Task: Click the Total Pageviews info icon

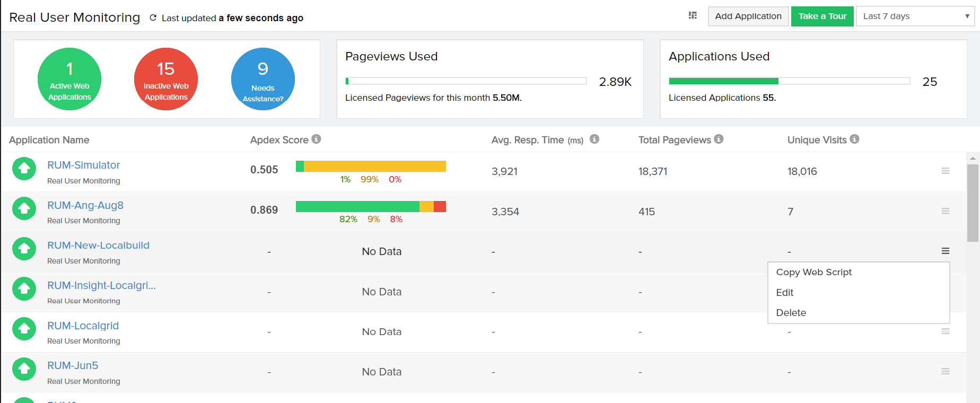Action: tap(719, 139)
